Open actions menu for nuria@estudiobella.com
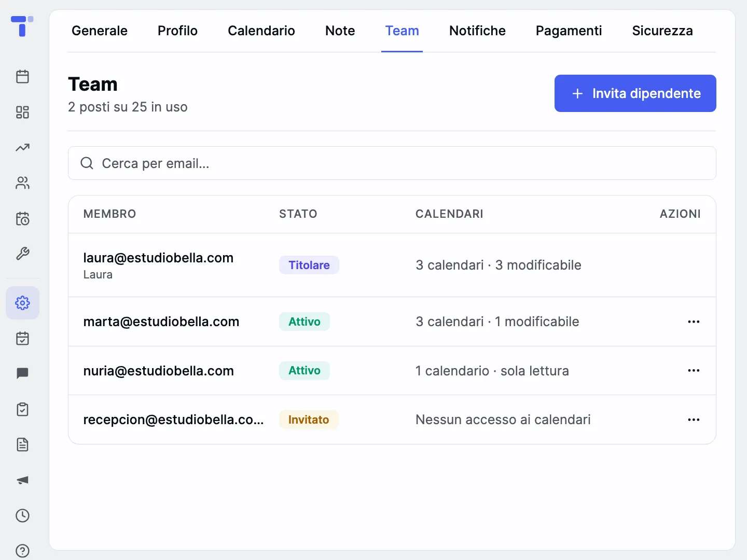The height and width of the screenshot is (560, 747). [x=694, y=370]
